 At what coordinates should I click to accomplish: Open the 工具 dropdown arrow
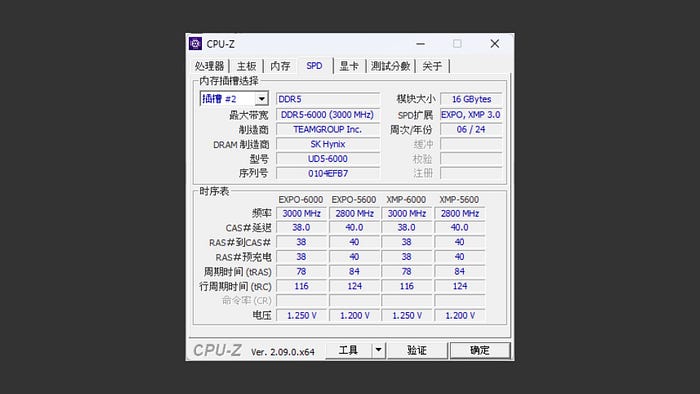point(379,350)
